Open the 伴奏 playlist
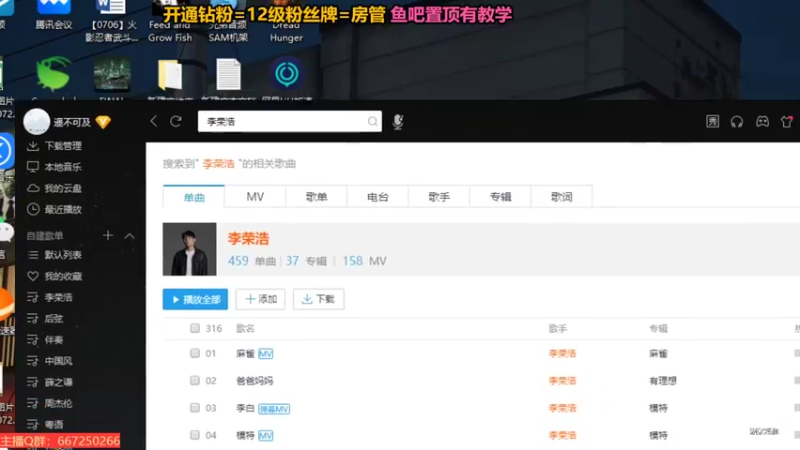This screenshot has height=450, width=800. (45, 340)
